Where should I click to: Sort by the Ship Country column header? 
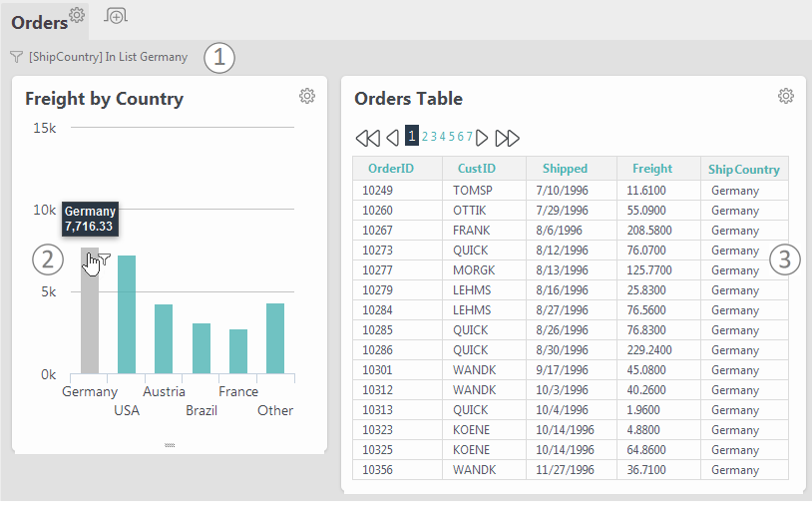tap(743, 170)
